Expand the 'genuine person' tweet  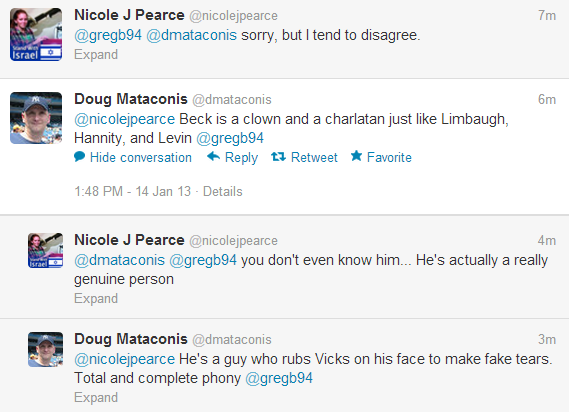(96, 298)
